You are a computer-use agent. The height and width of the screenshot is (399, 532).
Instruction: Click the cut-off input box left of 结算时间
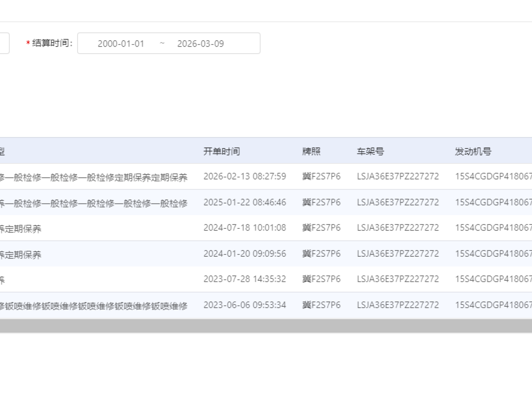4,43
